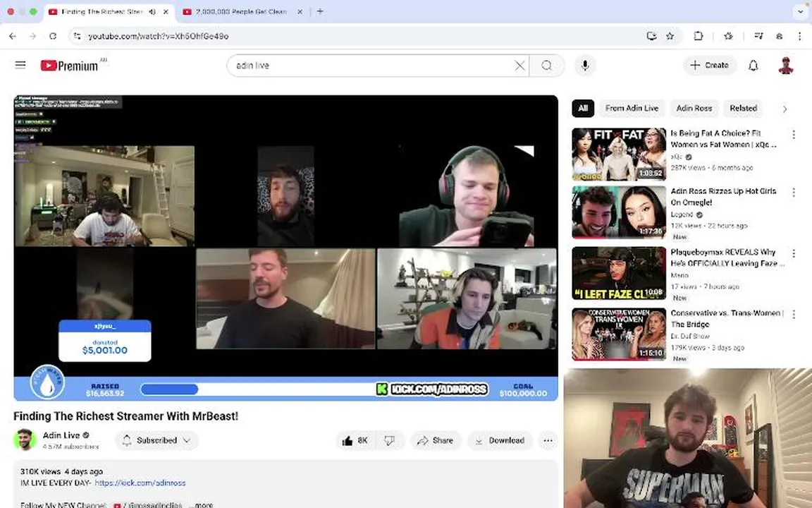Open the site info icon in the address bar
The width and height of the screenshot is (812, 508).
tap(77, 36)
